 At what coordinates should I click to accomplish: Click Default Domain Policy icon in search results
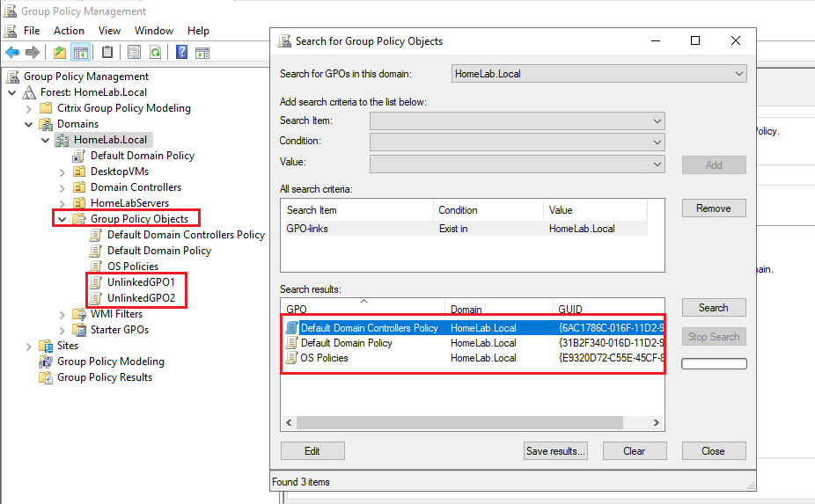click(292, 343)
